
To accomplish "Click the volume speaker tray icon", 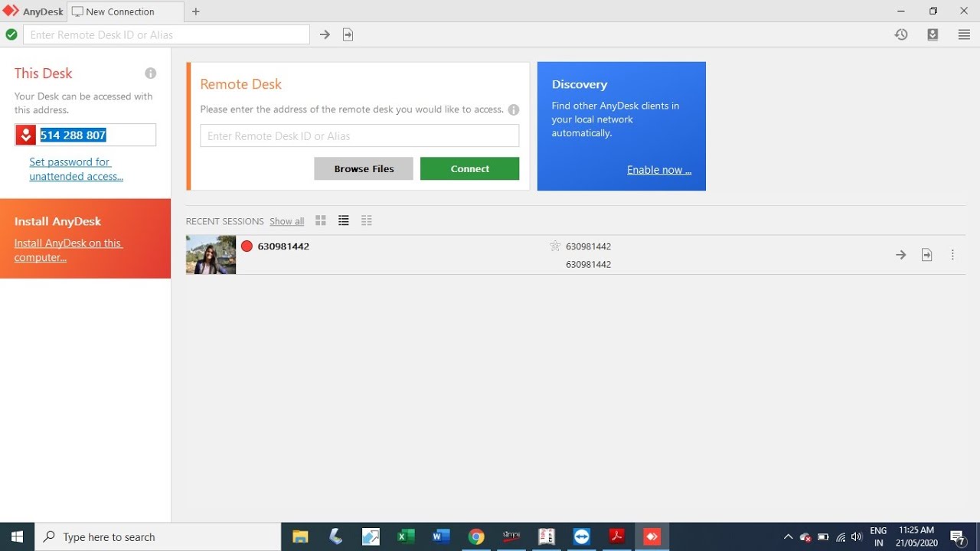I will [857, 536].
